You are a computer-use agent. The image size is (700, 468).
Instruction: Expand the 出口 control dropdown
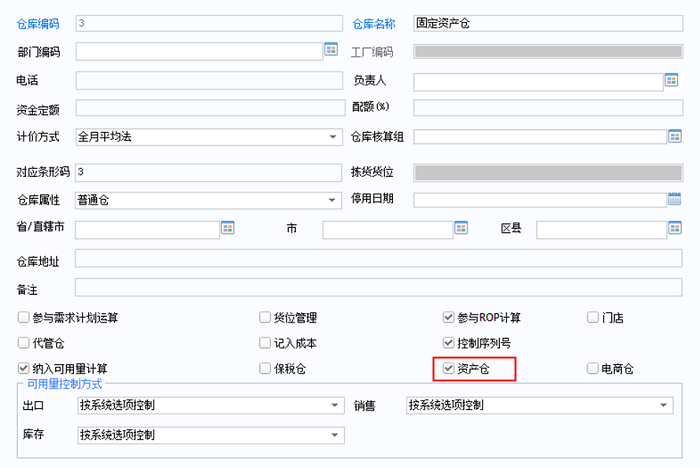tap(334, 405)
